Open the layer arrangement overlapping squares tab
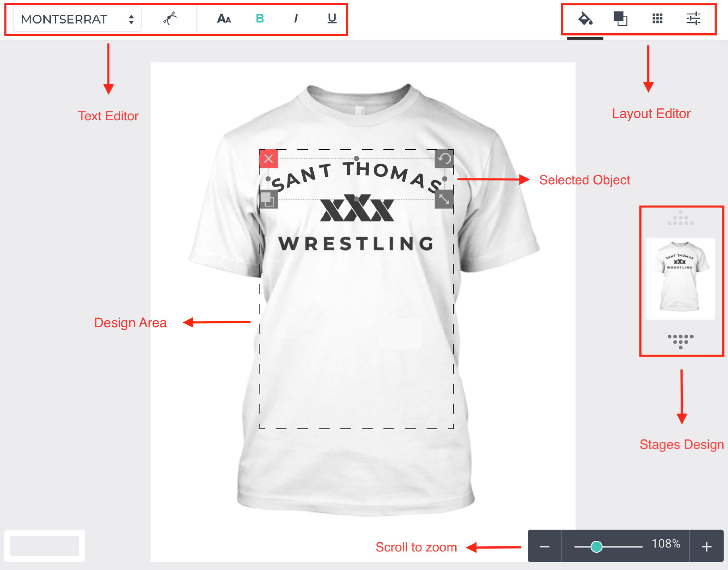The width and height of the screenshot is (728, 570). [621, 19]
